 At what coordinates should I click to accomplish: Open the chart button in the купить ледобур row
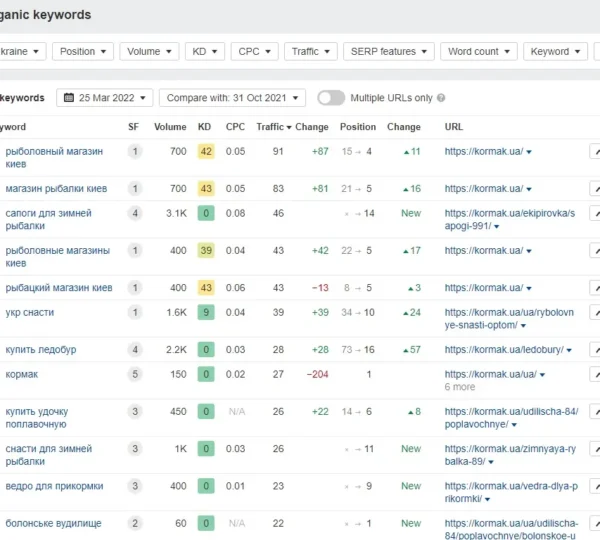tap(595, 350)
